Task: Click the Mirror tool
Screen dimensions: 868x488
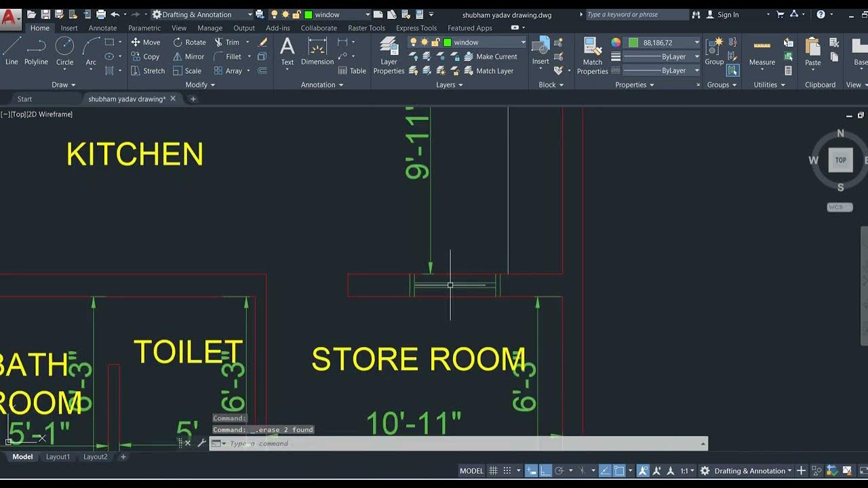Action: 189,57
